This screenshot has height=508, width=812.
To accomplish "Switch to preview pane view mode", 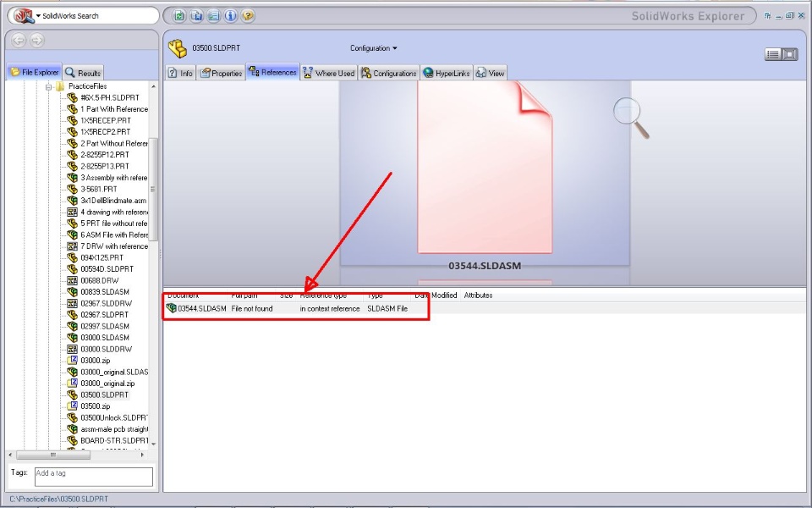I will click(x=790, y=54).
